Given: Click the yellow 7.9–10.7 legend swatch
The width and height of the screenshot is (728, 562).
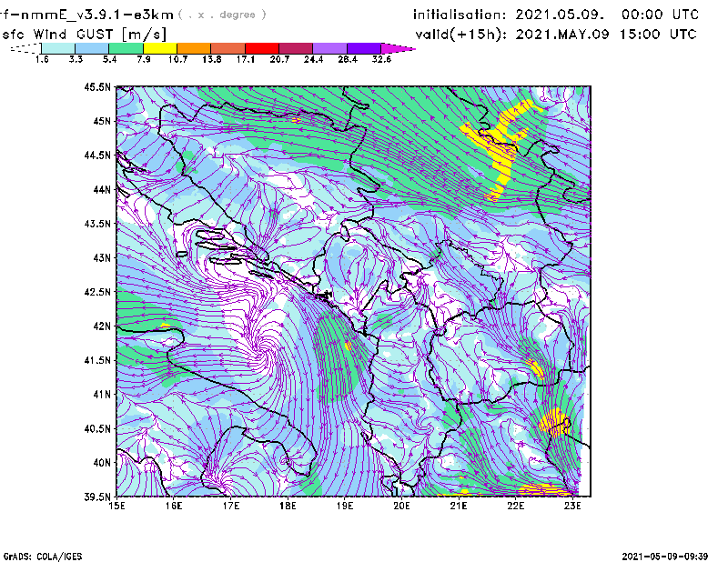Looking at the screenshot, I should 160,48.
